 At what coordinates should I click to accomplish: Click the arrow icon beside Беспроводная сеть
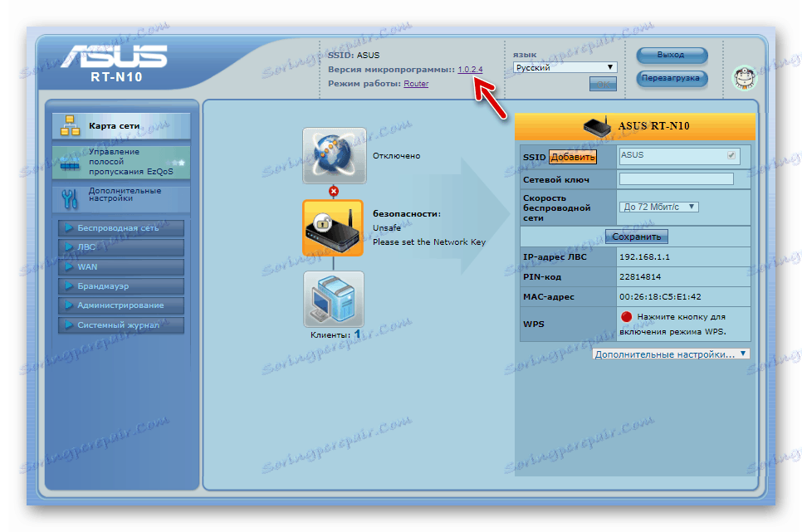pos(69,227)
